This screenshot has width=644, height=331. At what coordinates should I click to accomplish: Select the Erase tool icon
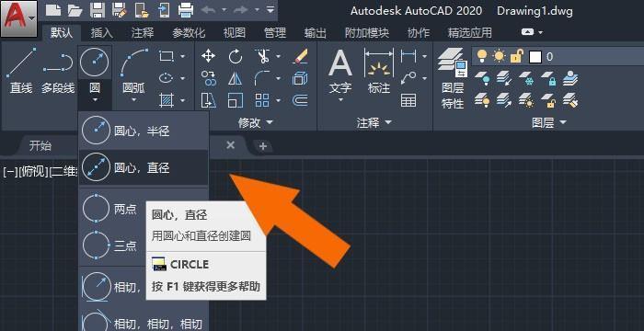[x=301, y=56]
